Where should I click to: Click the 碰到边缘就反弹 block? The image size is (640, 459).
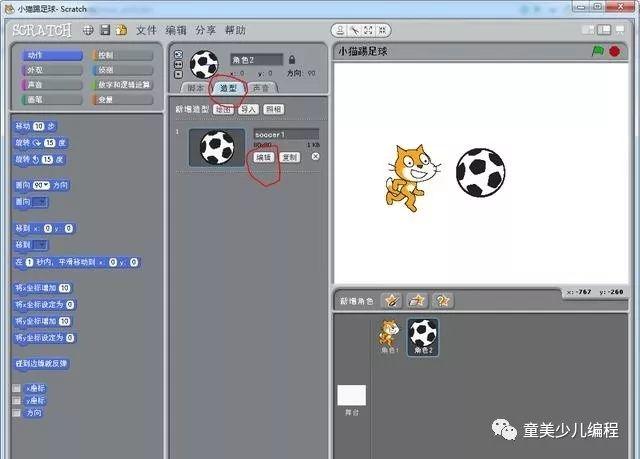click(x=41, y=363)
